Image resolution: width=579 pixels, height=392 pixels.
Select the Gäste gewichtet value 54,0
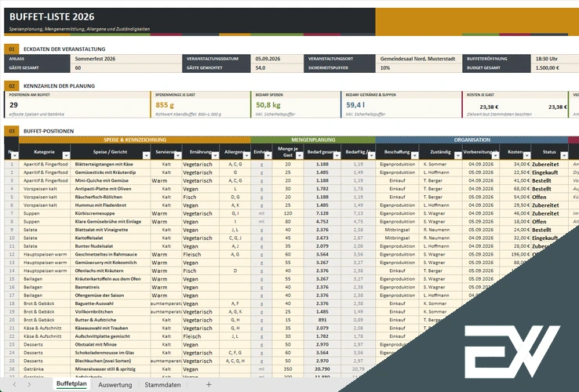tap(277, 68)
